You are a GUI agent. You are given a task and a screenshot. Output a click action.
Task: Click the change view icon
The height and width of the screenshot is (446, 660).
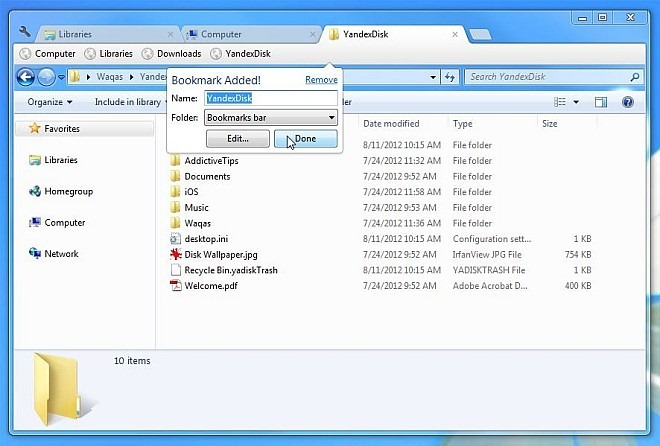560,102
